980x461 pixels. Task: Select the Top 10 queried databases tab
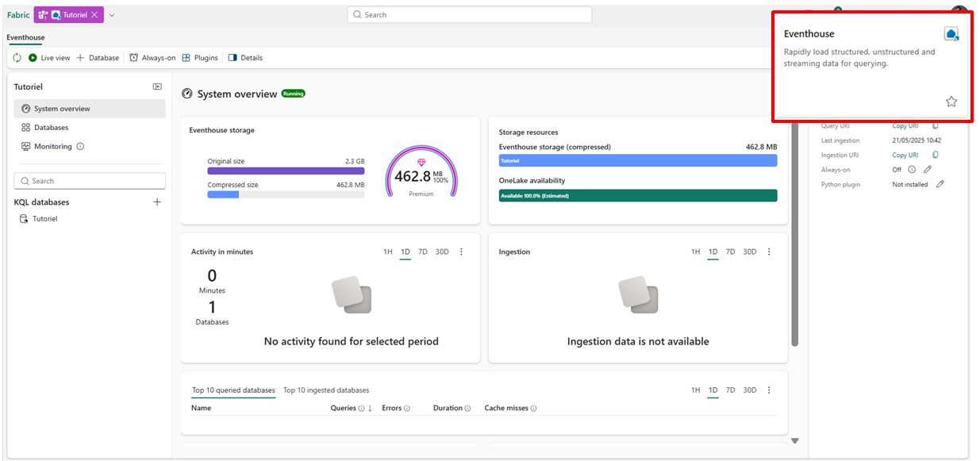click(233, 390)
